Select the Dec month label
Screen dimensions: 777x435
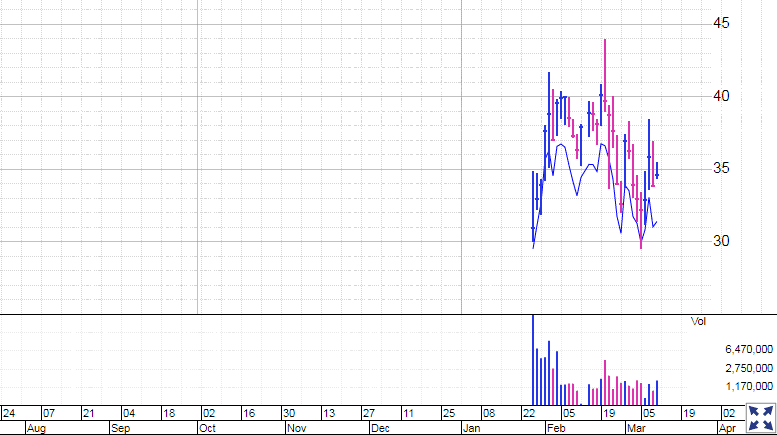pyautogui.click(x=381, y=428)
